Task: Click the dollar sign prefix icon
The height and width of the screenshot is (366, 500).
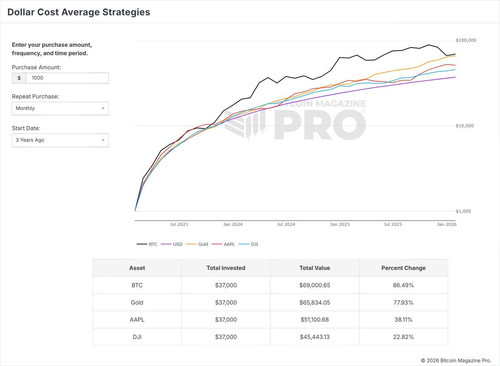Action: coord(19,78)
